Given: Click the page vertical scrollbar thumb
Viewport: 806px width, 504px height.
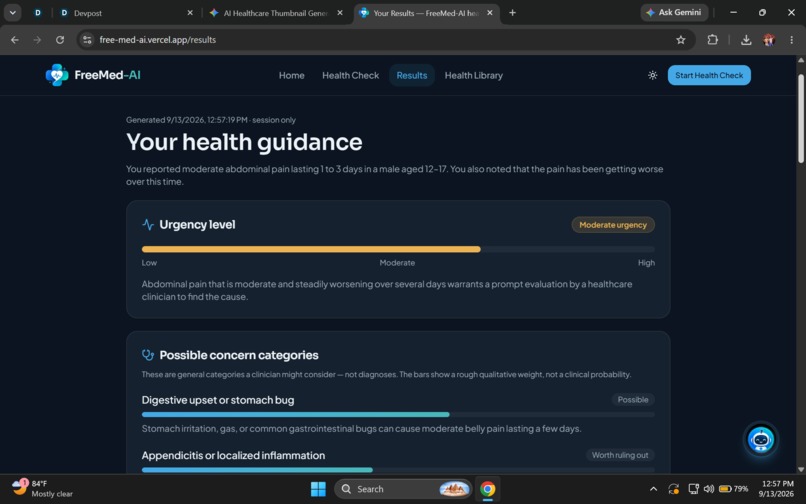Looking at the screenshot, I should (800, 119).
